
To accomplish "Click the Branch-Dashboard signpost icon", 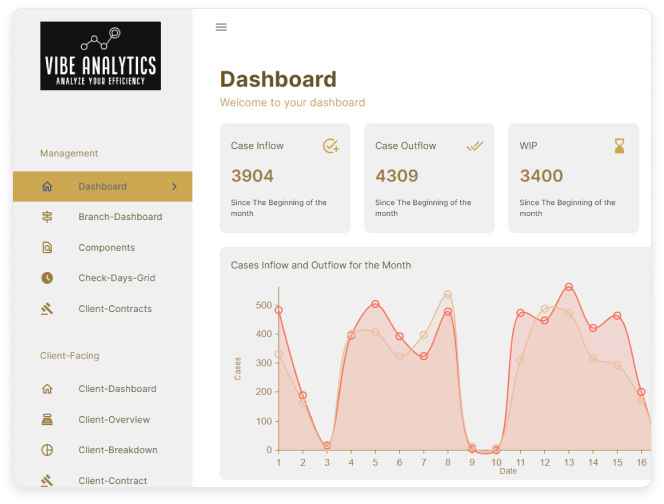I will [x=47, y=217].
